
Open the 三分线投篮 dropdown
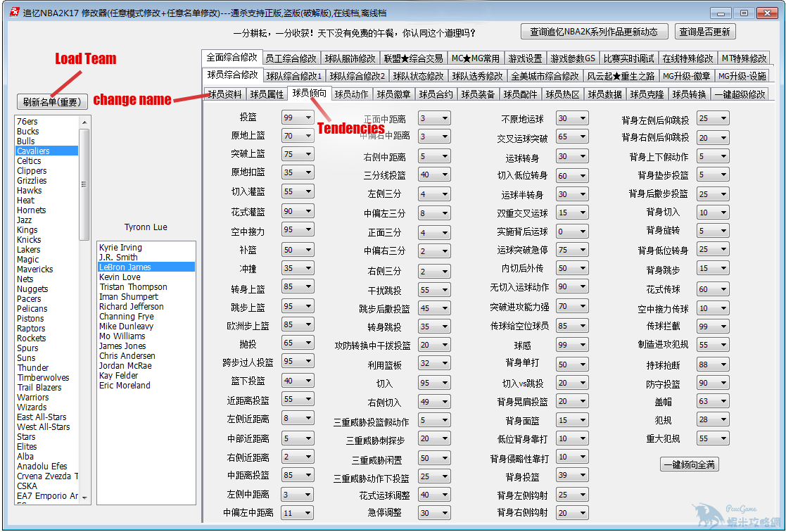(x=435, y=175)
